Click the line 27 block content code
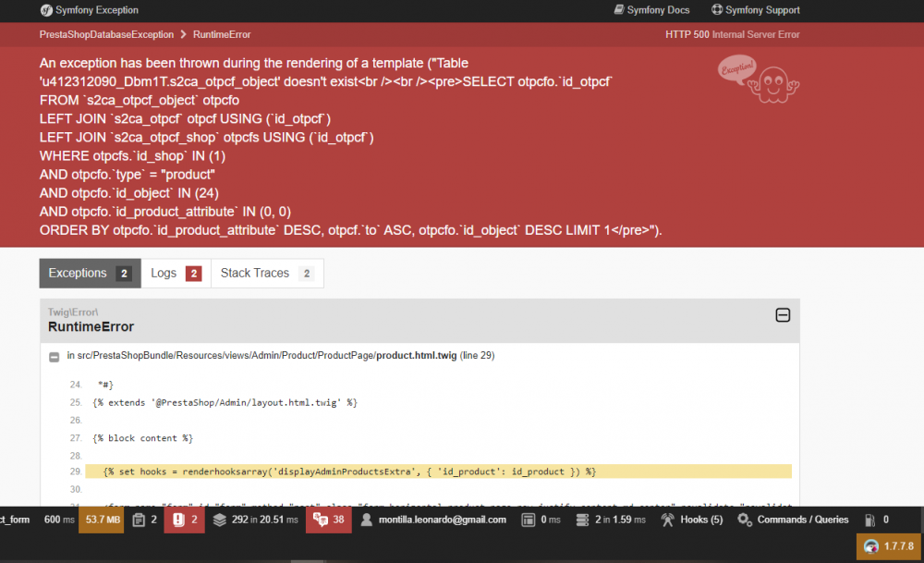This screenshot has height=563, width=924. (x=142, y=438)
